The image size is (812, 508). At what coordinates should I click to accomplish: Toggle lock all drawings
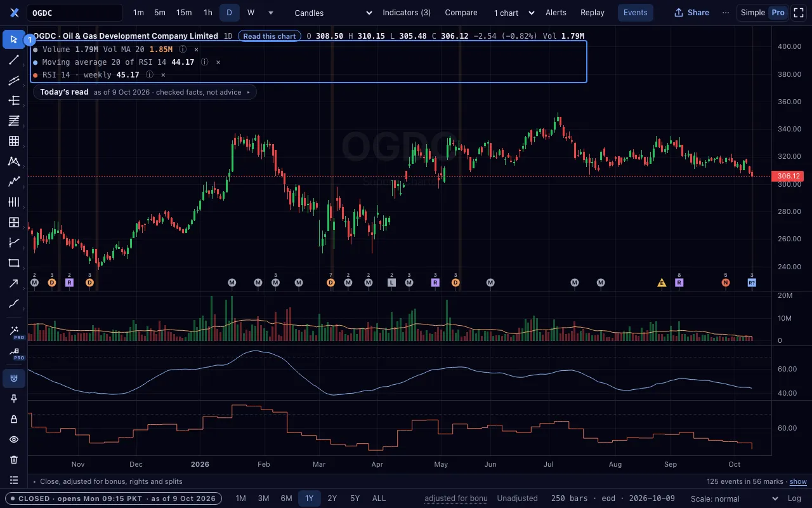coord(14,419)
